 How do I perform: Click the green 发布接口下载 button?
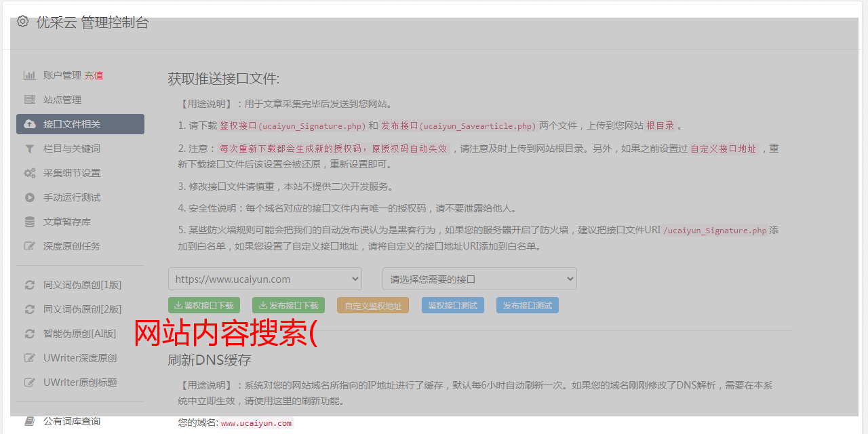point(288,305)
